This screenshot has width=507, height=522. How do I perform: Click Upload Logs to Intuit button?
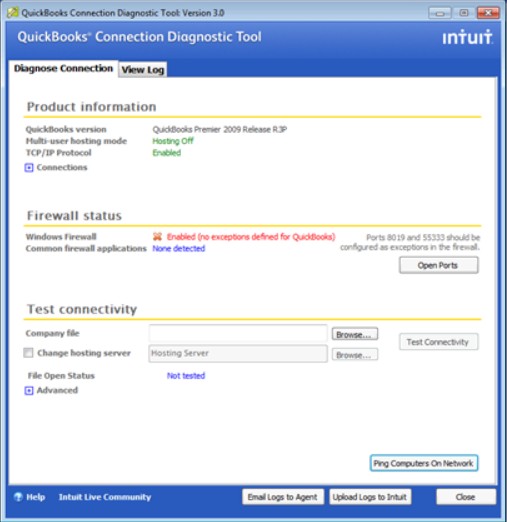[370, 497]
